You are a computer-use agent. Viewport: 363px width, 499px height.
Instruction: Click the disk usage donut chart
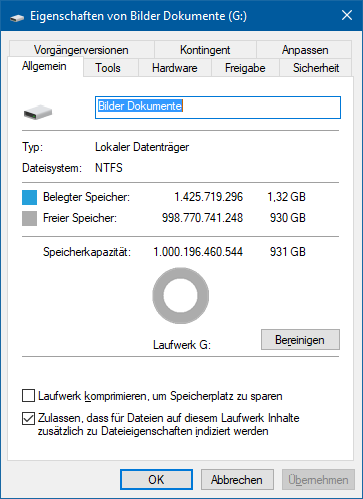click(x=181, y=295)
